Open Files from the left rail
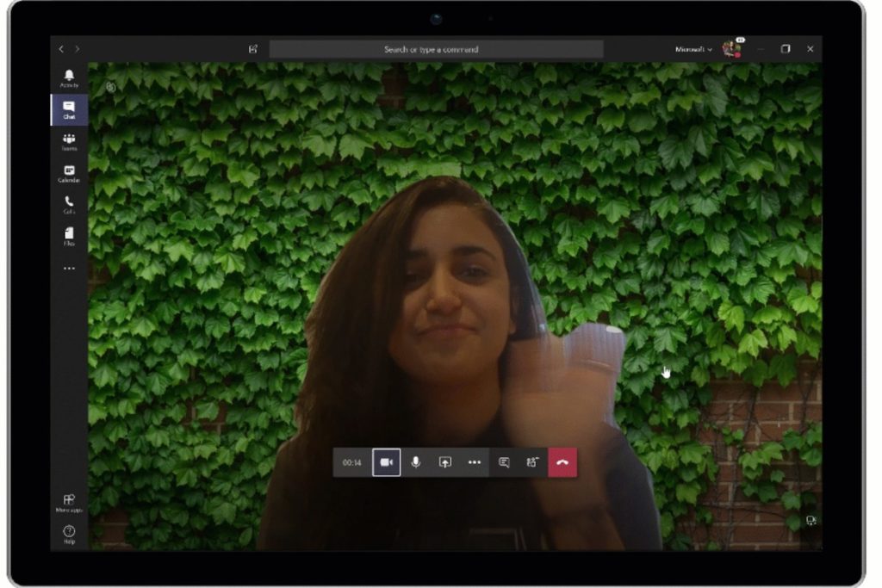This screenshot has width=882, height=588. [x=69, y=236]
